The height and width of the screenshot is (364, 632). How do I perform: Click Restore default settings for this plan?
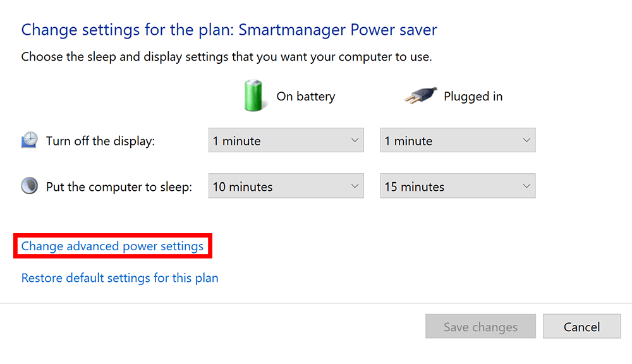(x=119, y=278)
